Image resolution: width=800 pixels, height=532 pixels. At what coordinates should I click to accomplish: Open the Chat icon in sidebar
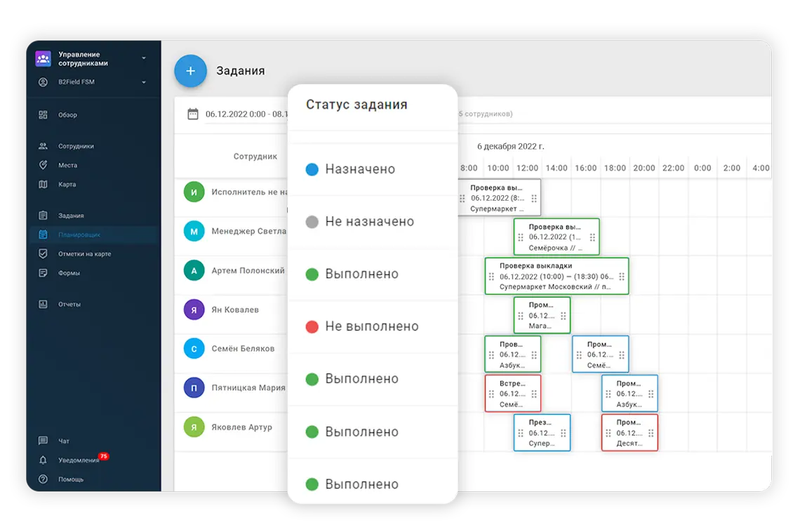click(44, 441)
